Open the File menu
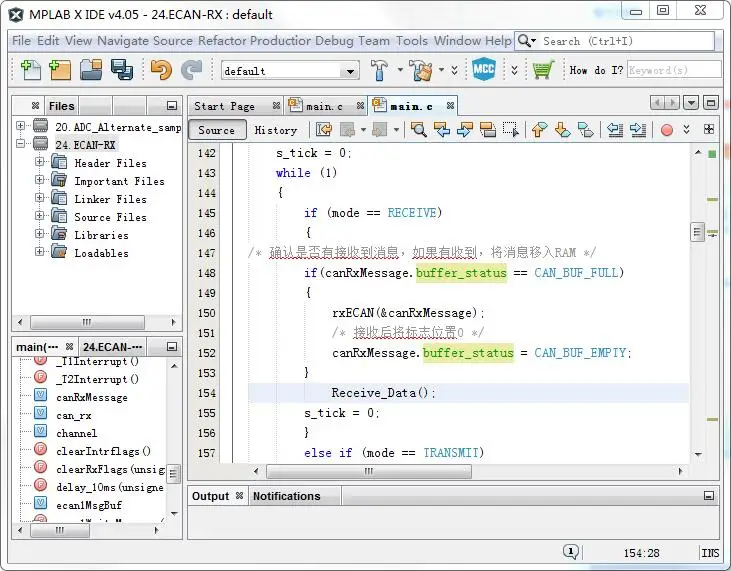The image size is (731, 571). [21, 41]
